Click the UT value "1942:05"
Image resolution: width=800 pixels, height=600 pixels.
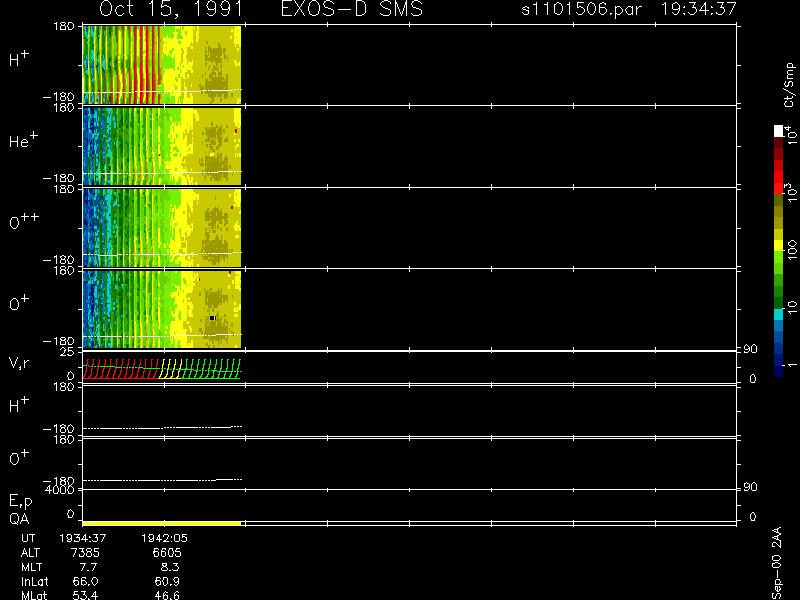[164, 538]
